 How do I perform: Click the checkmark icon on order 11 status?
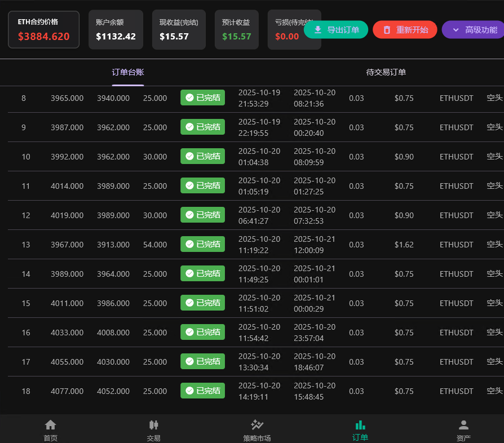[189, 185]
